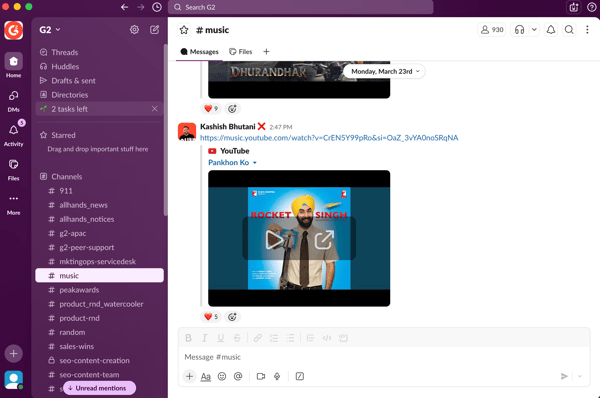Play the Rocket Singh video

[275, 240]
